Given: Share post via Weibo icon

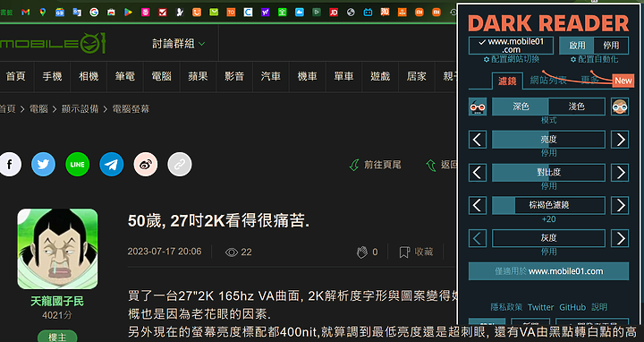Looking at the screenshot, I should 146,165.
